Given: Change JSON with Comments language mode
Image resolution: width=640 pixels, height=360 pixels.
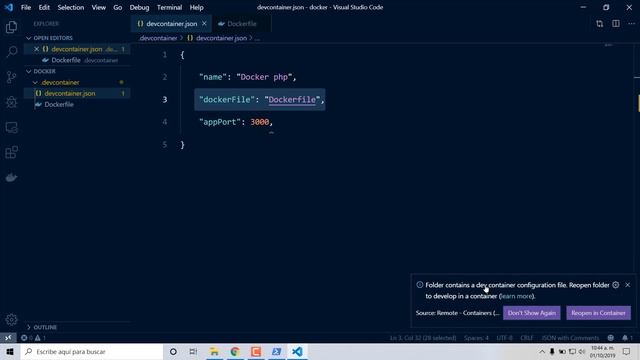Looking at the screenshot, I should [x=570, y=338].
